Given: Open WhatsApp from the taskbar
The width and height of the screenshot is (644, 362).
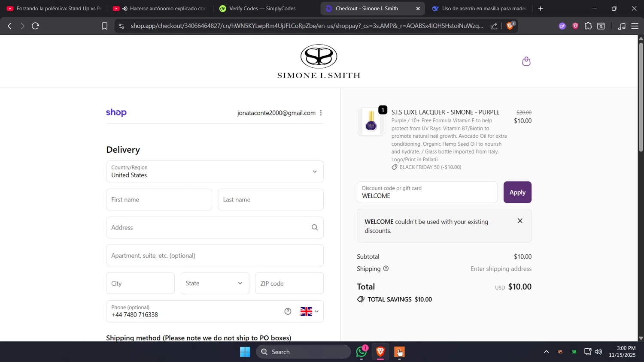Looking at the screenshot, I should click(361, 352).
